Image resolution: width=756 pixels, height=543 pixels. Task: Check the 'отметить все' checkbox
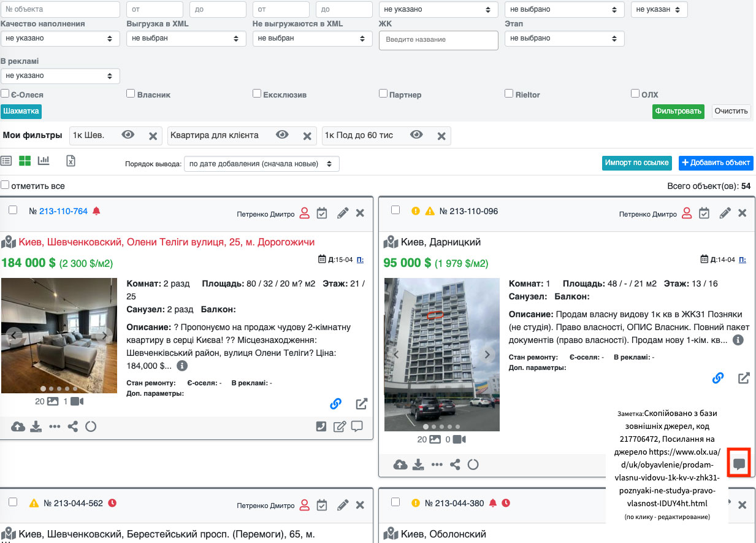coord(5,185)
